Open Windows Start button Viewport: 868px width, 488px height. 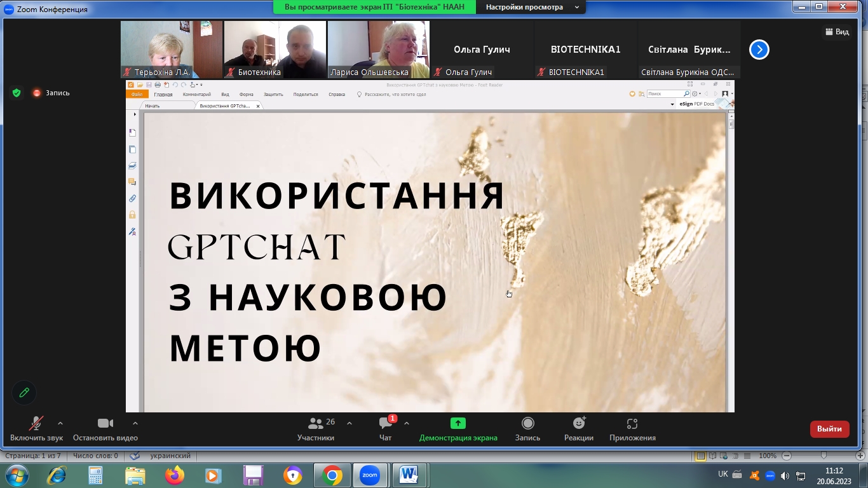point(17,475)
